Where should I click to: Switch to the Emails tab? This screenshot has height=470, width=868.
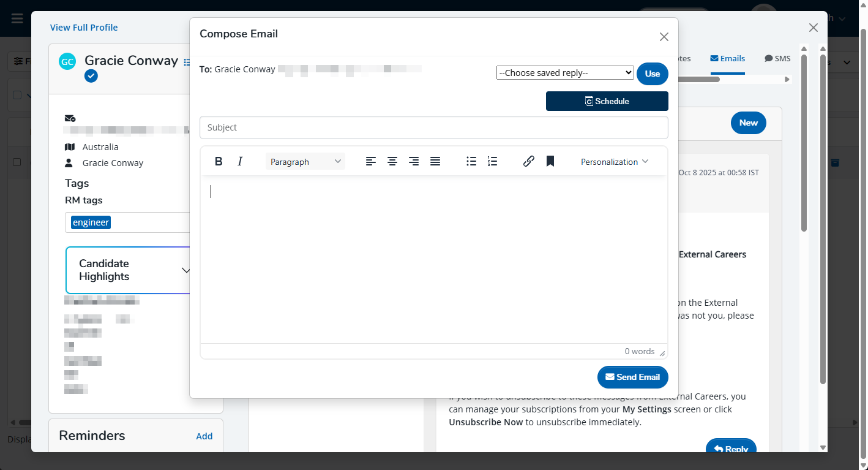pos(727,59)
